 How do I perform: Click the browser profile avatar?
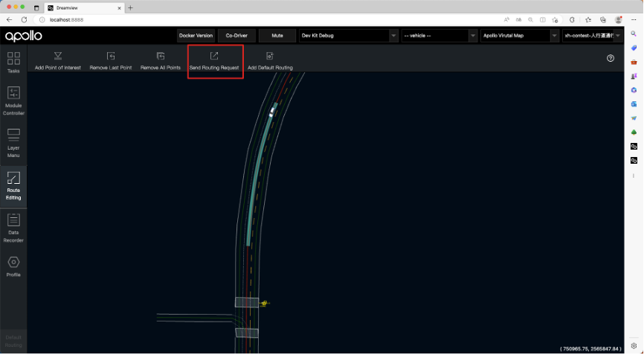pyautogui.click(x=618, y=19)
